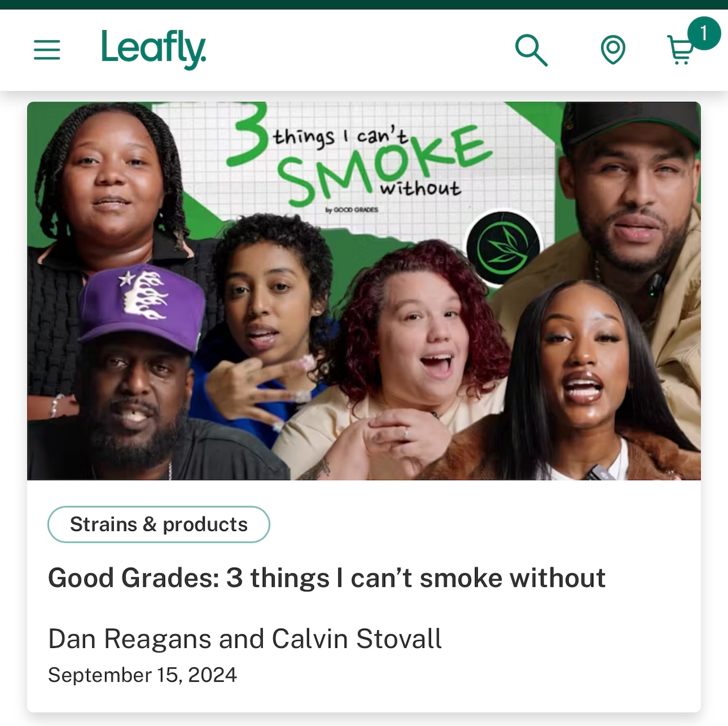Open the hamburger navigation menu

(x=47, y=50)
